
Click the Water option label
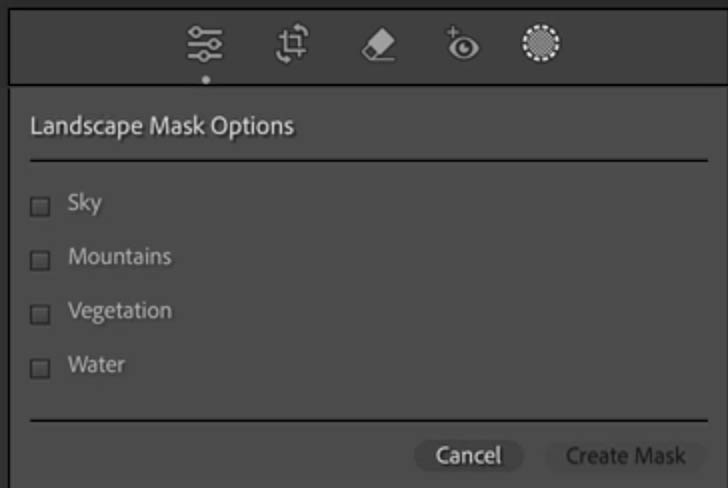point(97,364)
